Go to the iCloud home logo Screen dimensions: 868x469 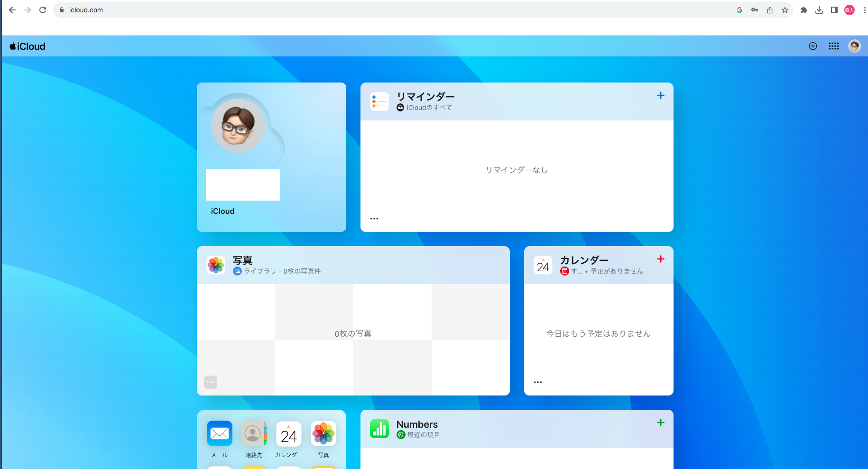point(28,46)
